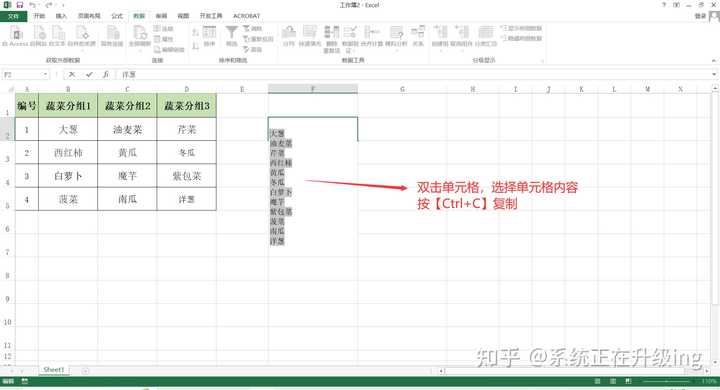This screenshot has width=720, height=390.
Task: Sort ascending A to Z icon
Action: tap(195, 32)
